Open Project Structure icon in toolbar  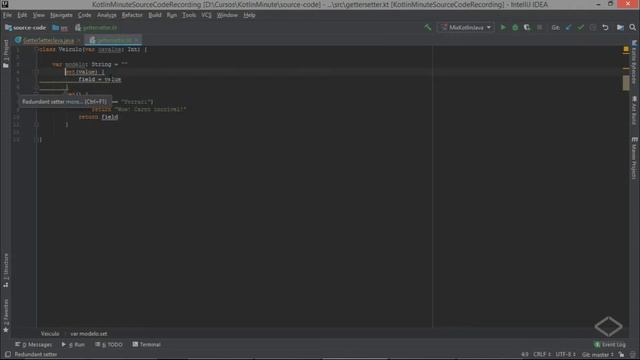620,27
